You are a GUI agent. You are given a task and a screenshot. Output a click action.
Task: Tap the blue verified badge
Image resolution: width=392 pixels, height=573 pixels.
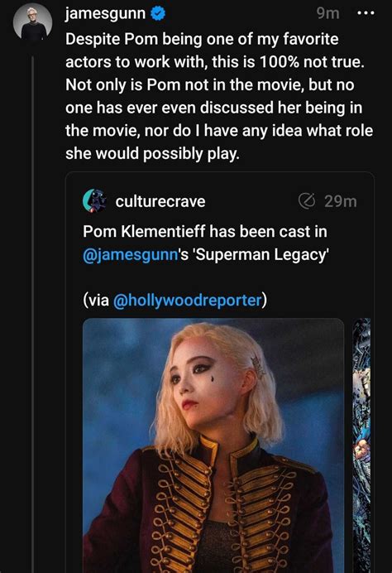(158, 14)
